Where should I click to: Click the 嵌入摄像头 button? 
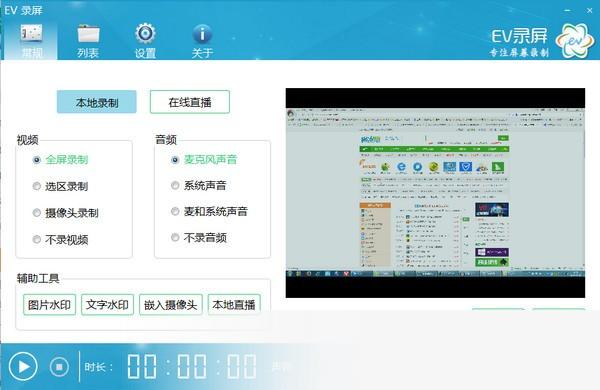pos(171,305)
